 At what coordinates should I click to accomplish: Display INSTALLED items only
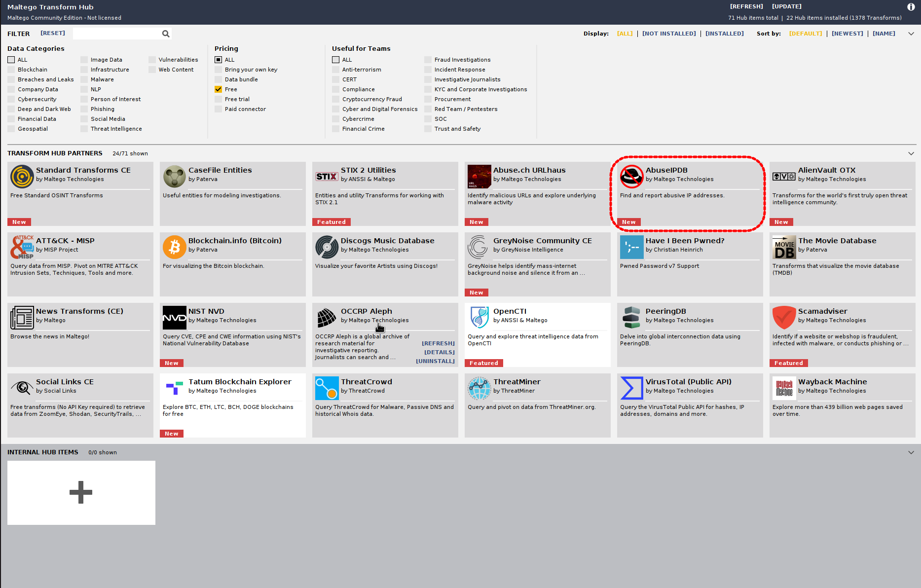coord(724,34)
